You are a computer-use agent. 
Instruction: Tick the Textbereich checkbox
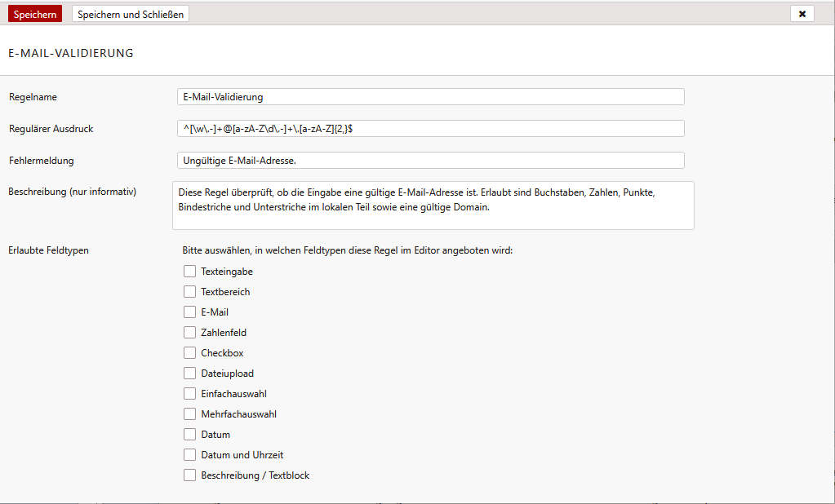tap(189, 292)
